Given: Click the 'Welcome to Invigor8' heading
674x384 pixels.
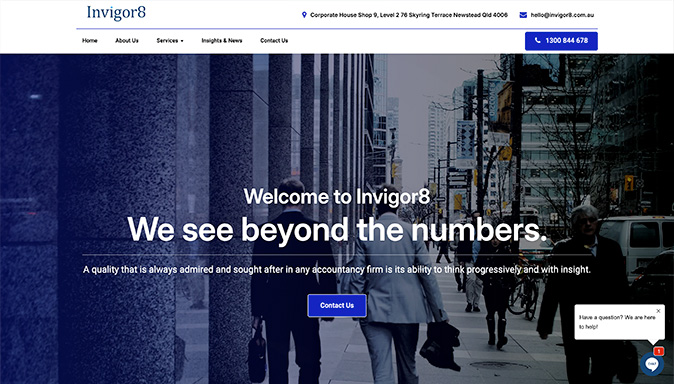Looking at the screenshot, I should pos(337,197).
